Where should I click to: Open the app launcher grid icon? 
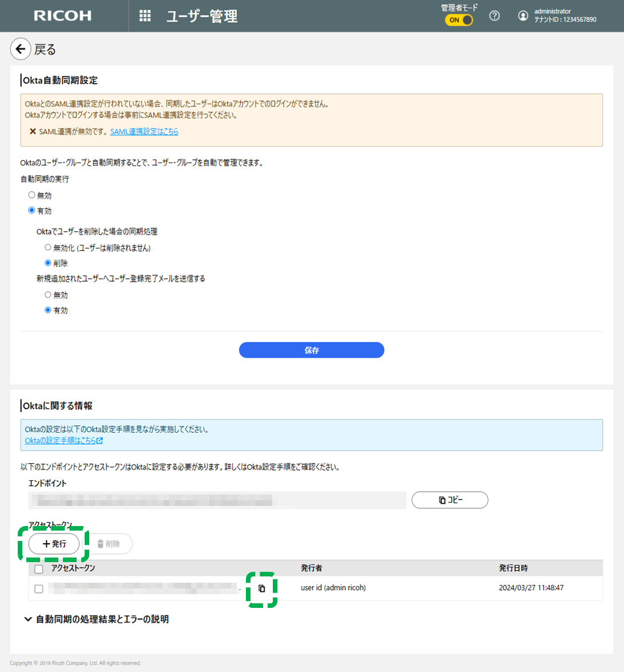pos(145,16)
